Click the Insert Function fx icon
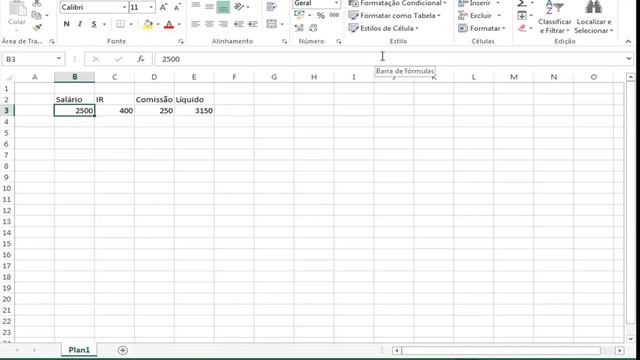This screenshot has width=640, height=360. tap(141, 59)
